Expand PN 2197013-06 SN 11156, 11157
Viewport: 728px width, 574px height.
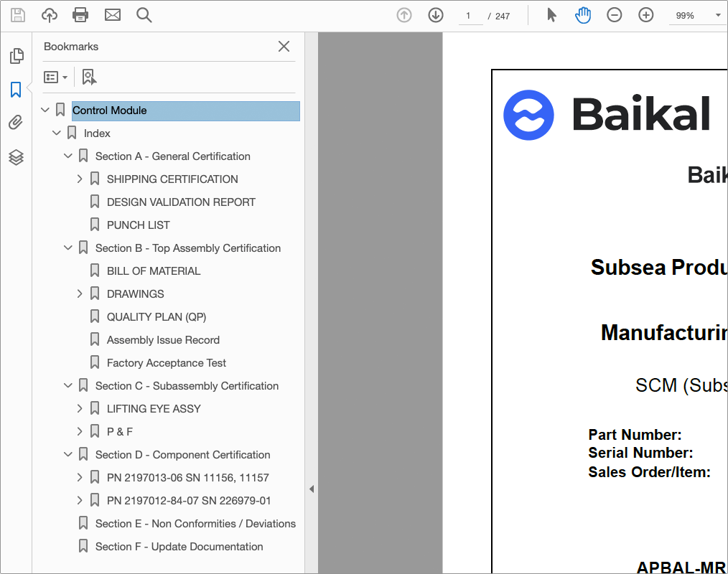coord(80,477)
